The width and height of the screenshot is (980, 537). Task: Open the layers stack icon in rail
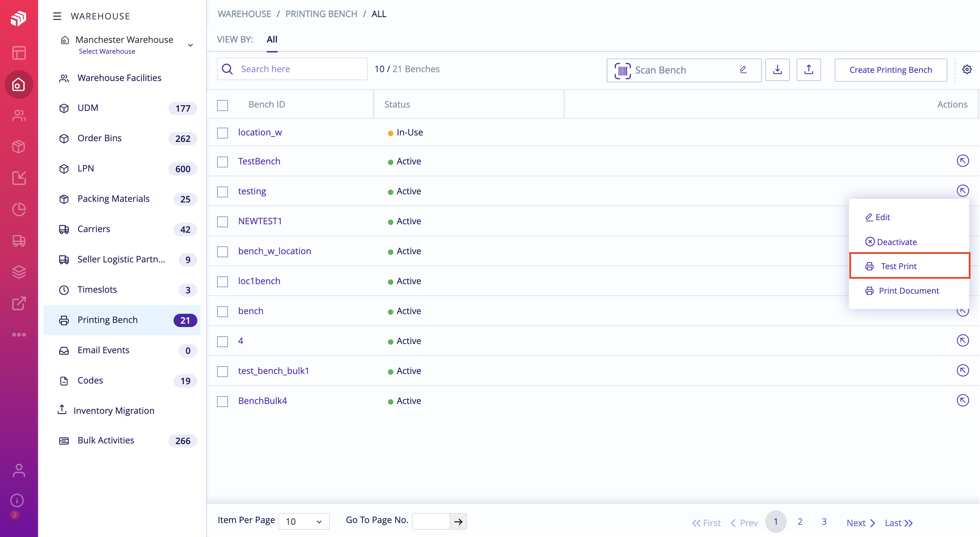(19, 272)
